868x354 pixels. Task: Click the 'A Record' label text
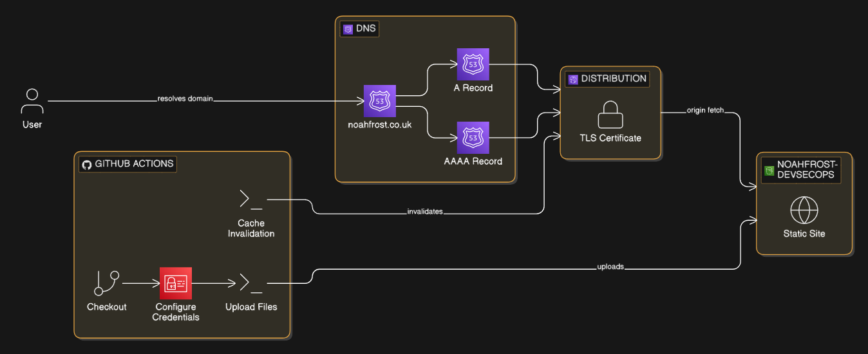tap(473, 88)
